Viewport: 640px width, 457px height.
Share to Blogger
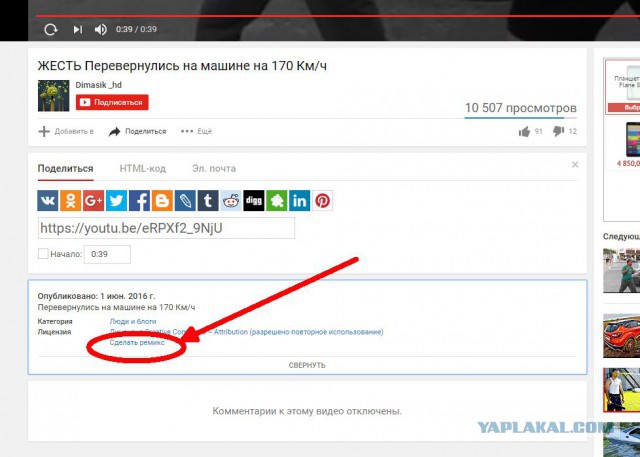pos(162,200)
